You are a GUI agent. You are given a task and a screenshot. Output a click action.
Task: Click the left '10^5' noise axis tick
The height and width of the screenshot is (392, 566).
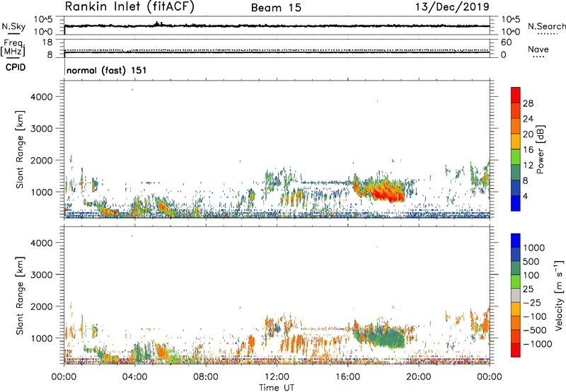click(43, 20)
